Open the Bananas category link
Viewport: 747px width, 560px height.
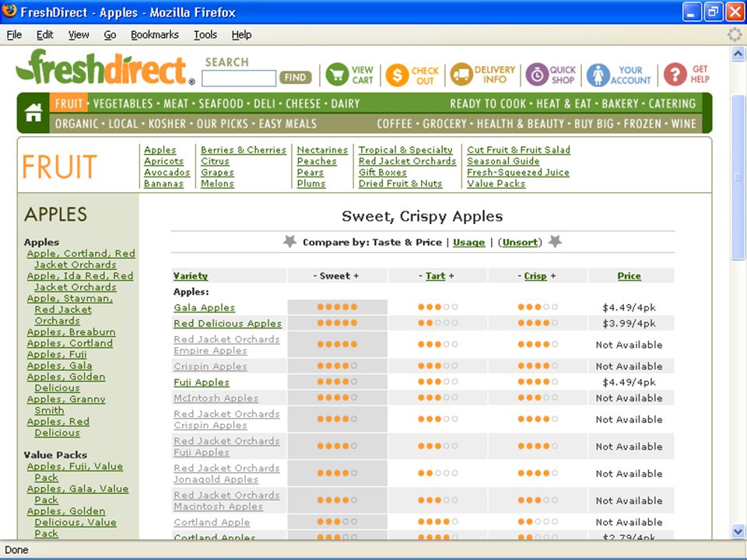coord(163,184)
